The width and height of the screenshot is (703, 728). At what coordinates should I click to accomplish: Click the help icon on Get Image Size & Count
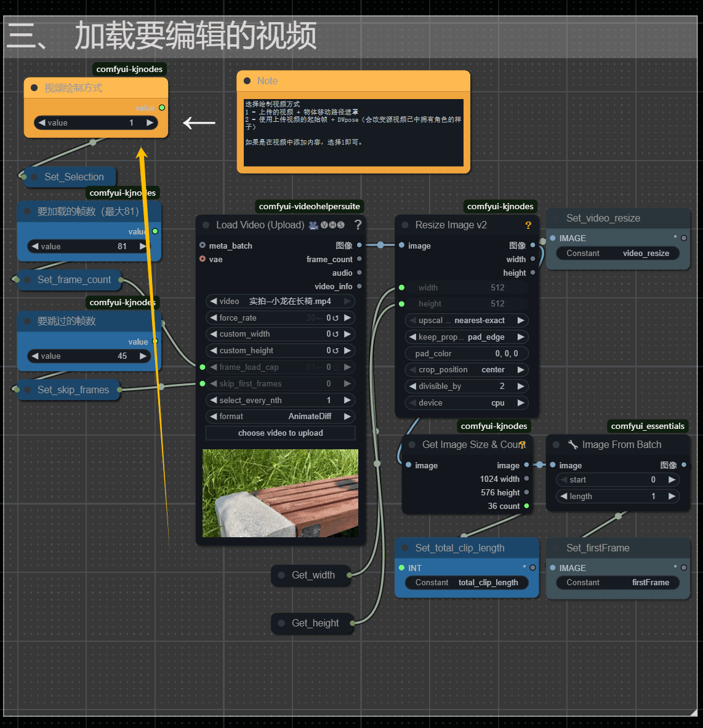pyautogui.click(x=523, y=445)
